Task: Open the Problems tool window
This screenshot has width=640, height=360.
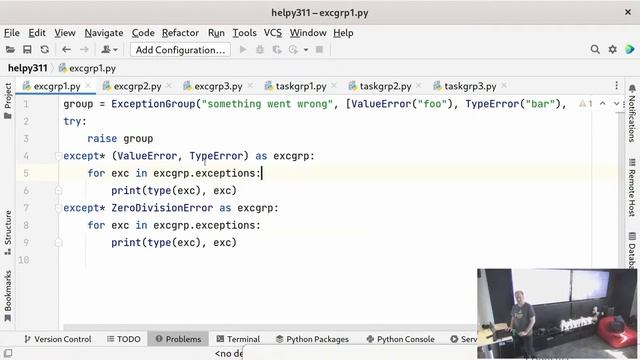Action: [x=178, y=339]
